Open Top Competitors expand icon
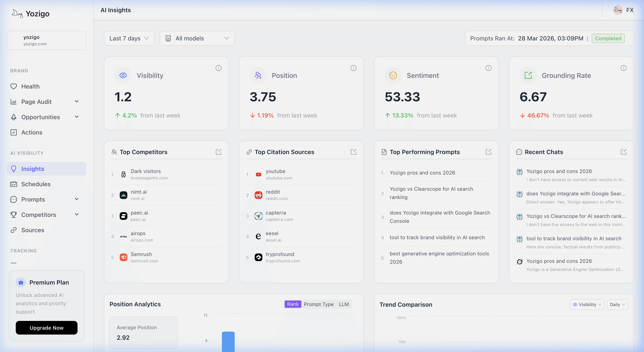644x352 pixels. 218,152
